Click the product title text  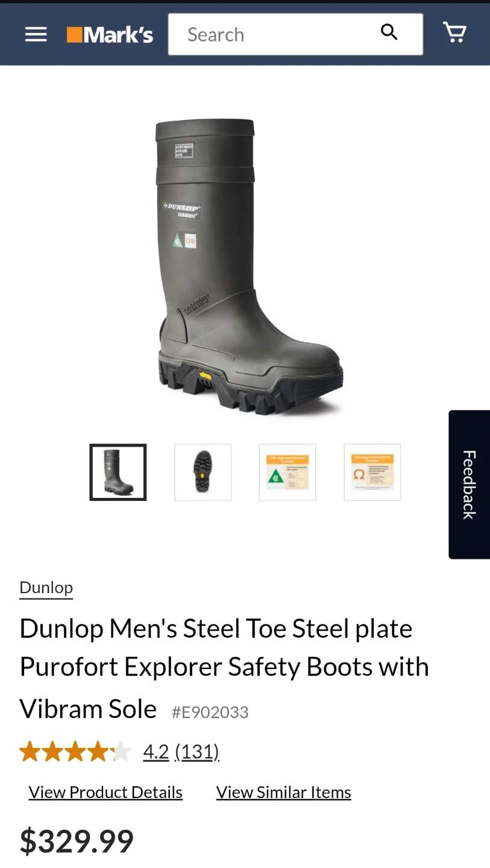tap(224, 668)
